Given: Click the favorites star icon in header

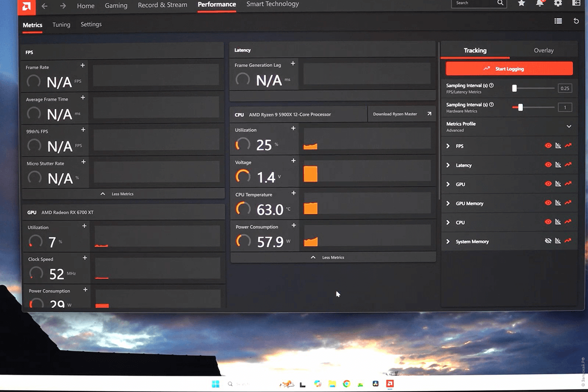Looking at the screenshot, I should (521, 3).
